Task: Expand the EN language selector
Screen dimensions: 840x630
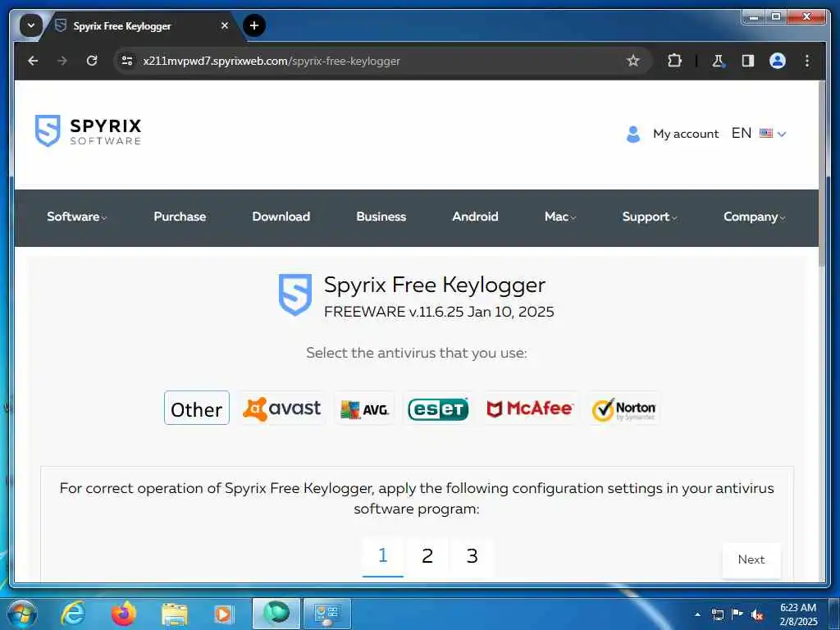Action: tap(759, 134)
